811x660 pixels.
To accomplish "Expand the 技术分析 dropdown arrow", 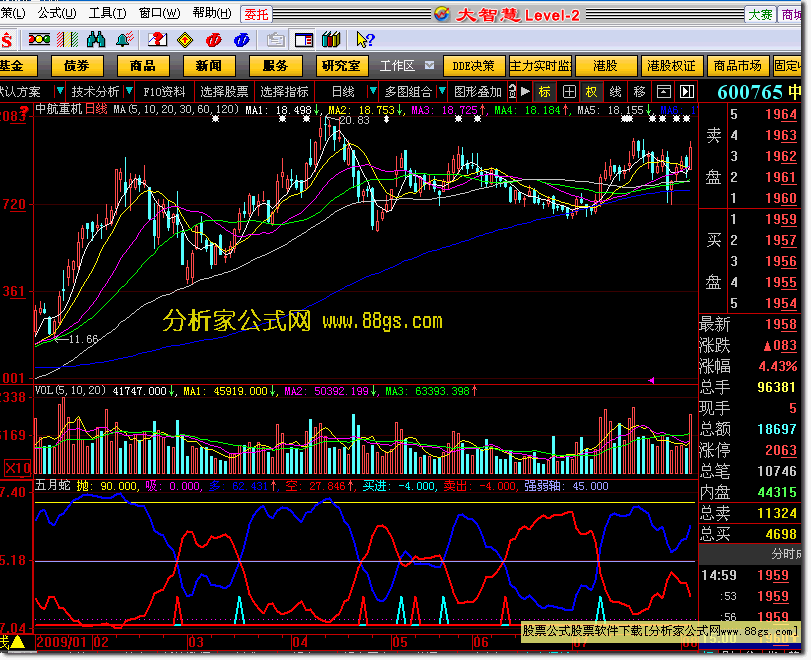I will click(129, 91).
